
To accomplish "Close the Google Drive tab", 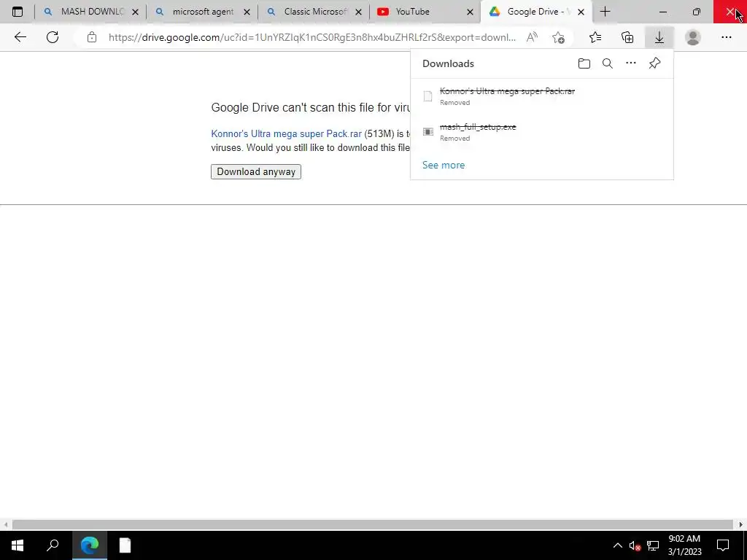I will pos(581,12).
